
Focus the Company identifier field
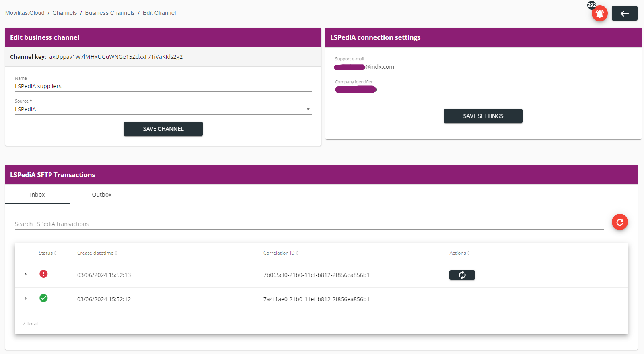pos(483,90)
